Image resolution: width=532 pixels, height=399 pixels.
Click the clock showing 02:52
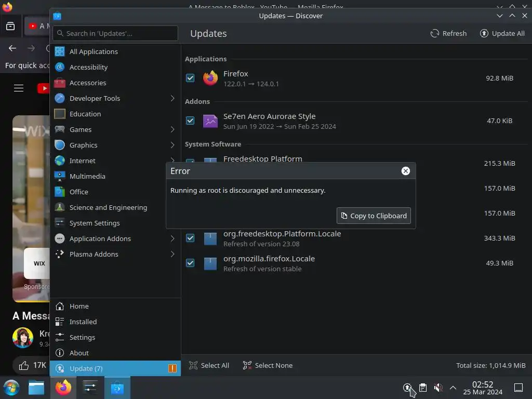(x=483, y=388)
